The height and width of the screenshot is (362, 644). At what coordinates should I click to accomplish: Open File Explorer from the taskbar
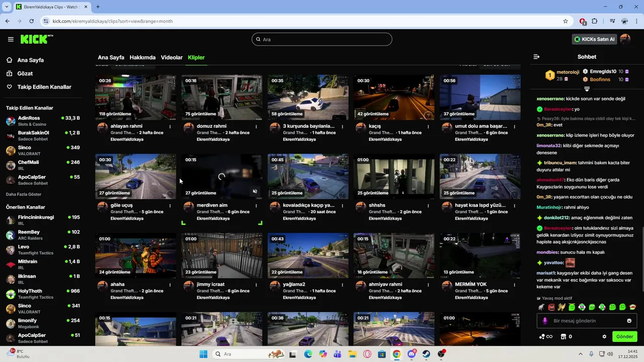352,354
